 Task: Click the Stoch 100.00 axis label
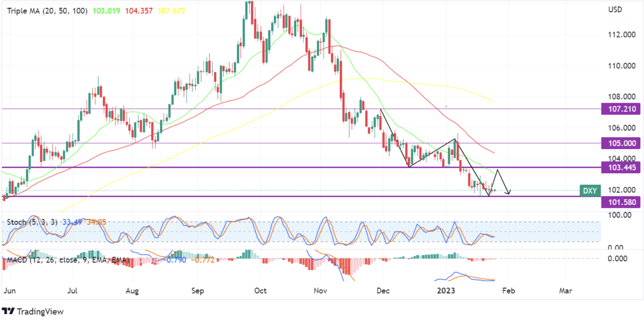619,215
